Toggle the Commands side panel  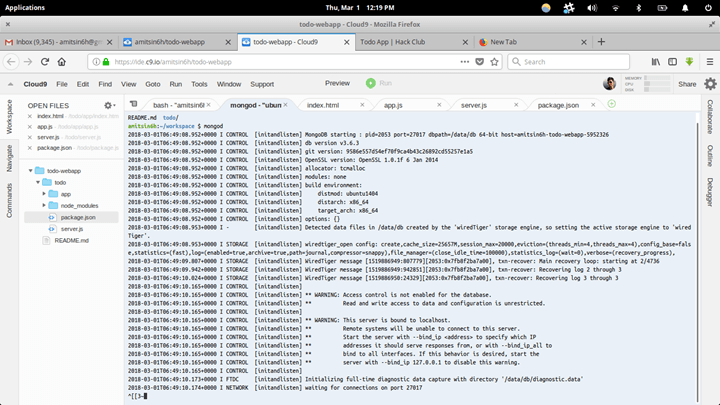coord(9,200)
